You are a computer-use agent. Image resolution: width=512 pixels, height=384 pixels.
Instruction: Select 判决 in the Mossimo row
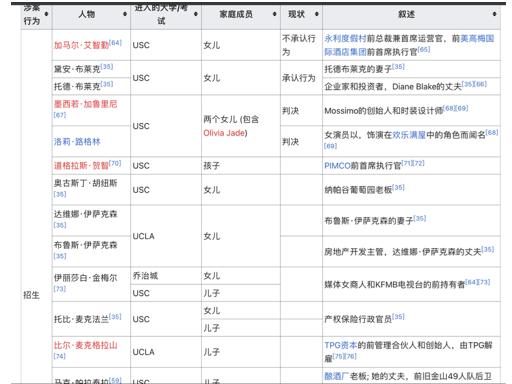(x=290, y=111)
